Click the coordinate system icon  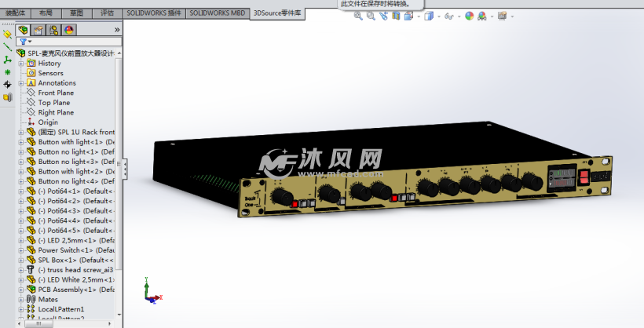7,60
